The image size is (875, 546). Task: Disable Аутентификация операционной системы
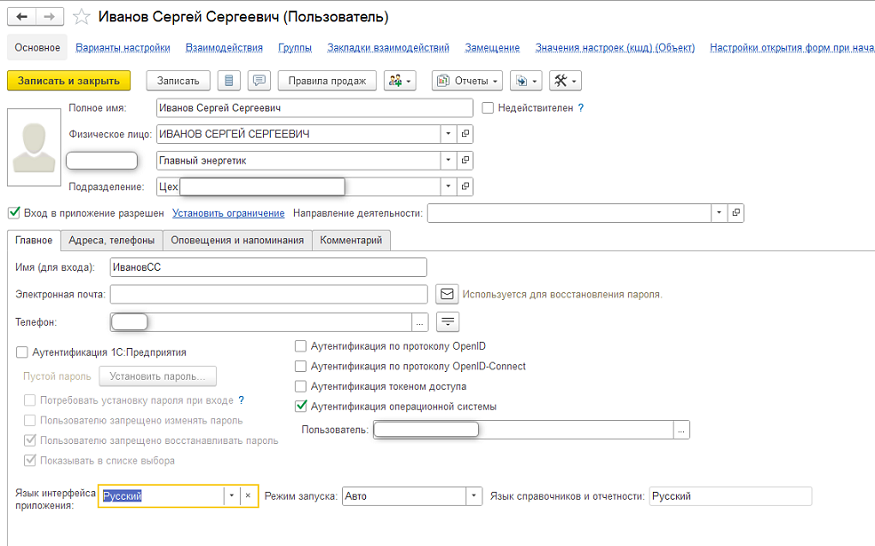[x=301, y=406]
